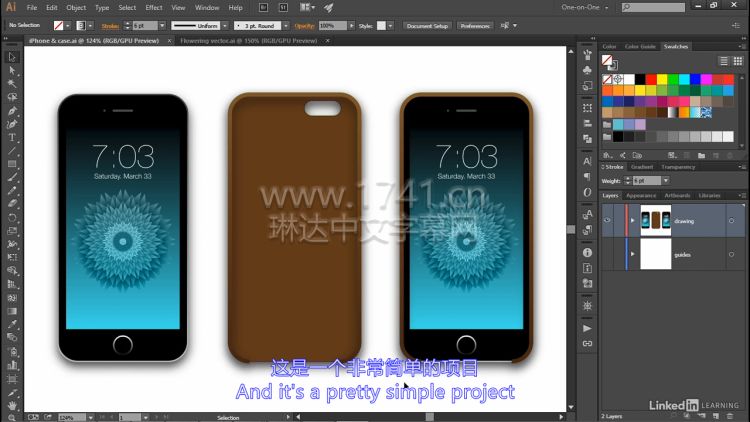Open the Paragraph panel icon

(x=587, y=177)
